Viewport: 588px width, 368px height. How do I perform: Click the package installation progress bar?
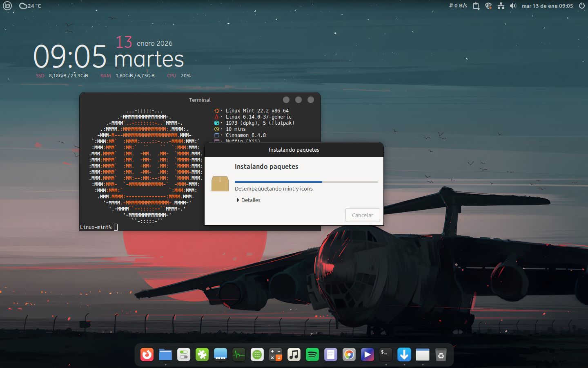pos(306,182)
